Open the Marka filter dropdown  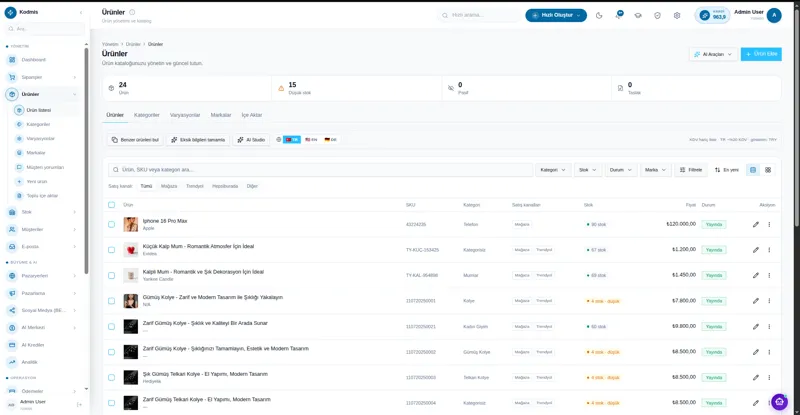pos(655,170)
